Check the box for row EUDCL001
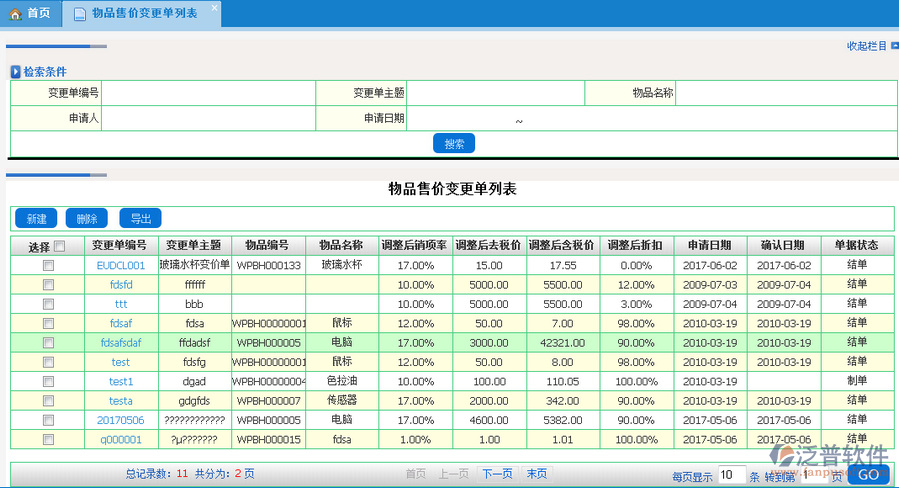The image size is (899, 488). point(47,266)
